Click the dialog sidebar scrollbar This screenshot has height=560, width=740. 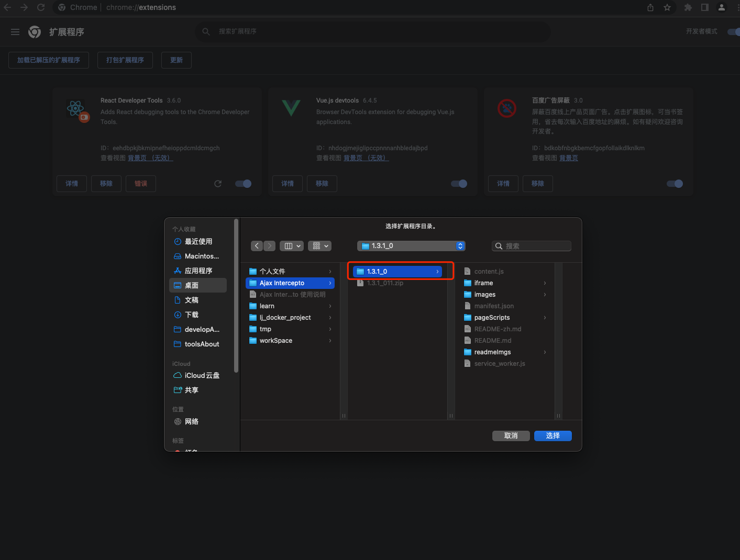(236, 296)
